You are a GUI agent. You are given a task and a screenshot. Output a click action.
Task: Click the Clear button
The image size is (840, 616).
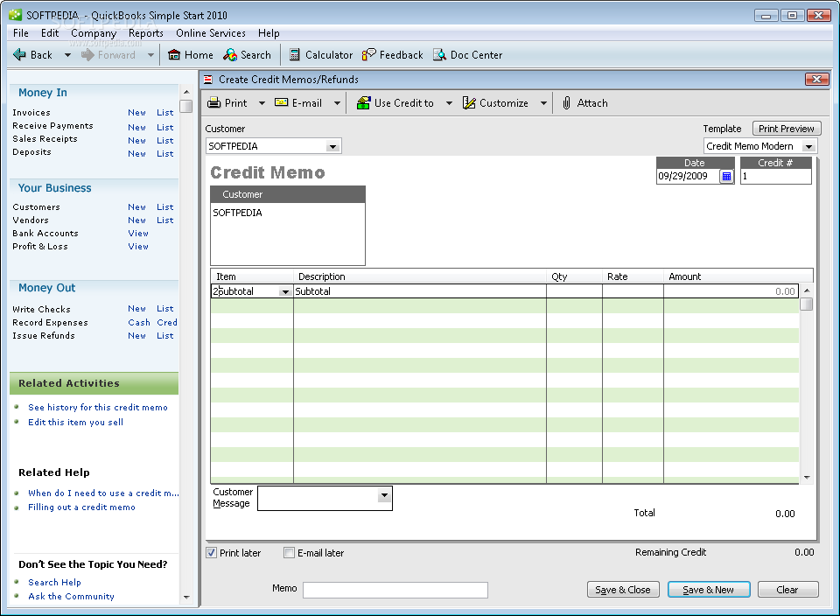point(788,590)
